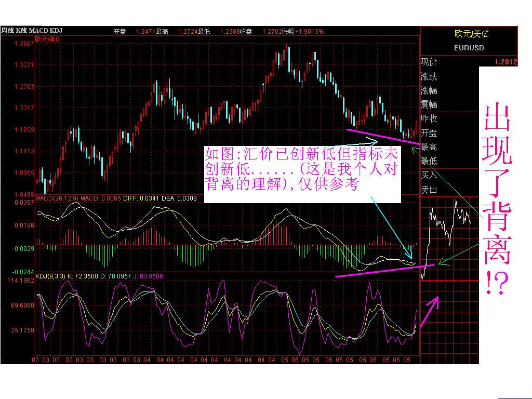
Task: Click the 震幅 row in quote panel
Action: pos(429,104)
